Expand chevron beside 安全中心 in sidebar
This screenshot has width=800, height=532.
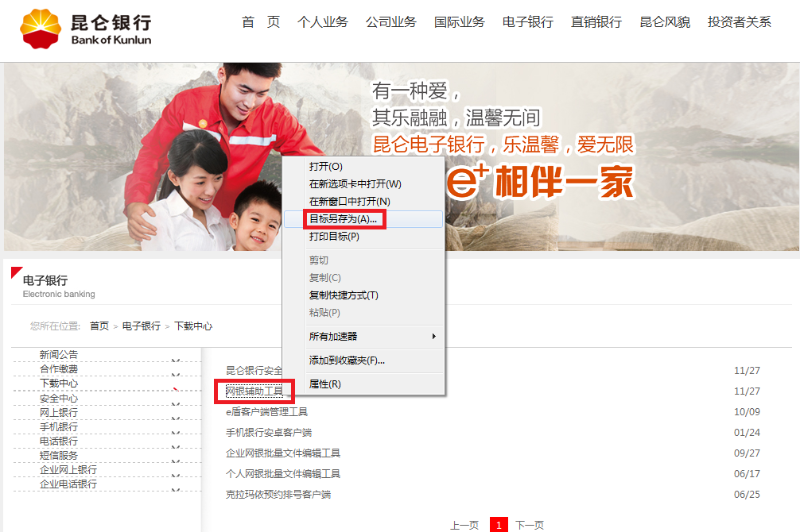point(175,402)
